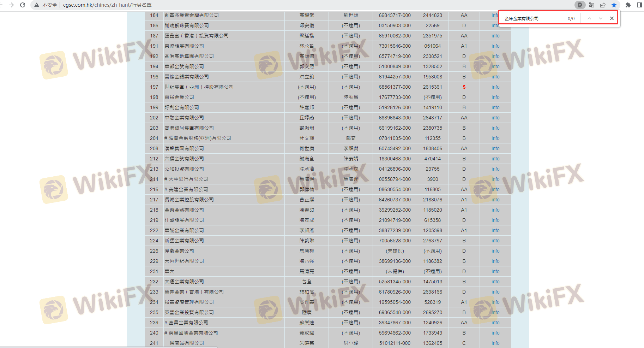Screen dimensions: 644x348
Task: Open info link for row 208
Action: pyautogui.click(x=495, y=148)
